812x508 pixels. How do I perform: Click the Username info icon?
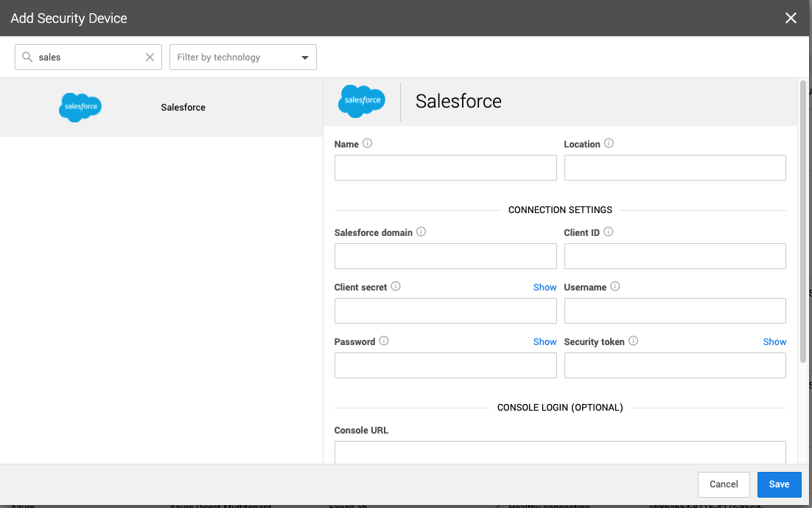pyautogui.click(x=615, y=286)
